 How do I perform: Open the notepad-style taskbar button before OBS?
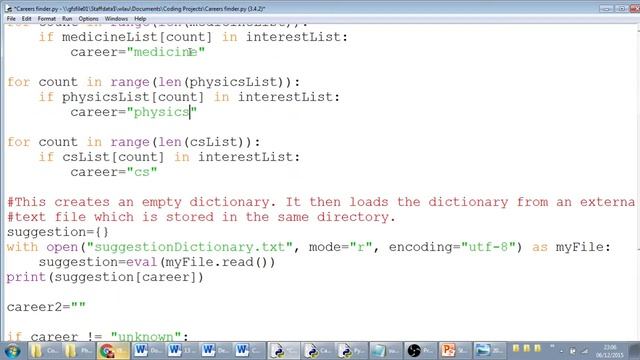click(x=385, y=351)
